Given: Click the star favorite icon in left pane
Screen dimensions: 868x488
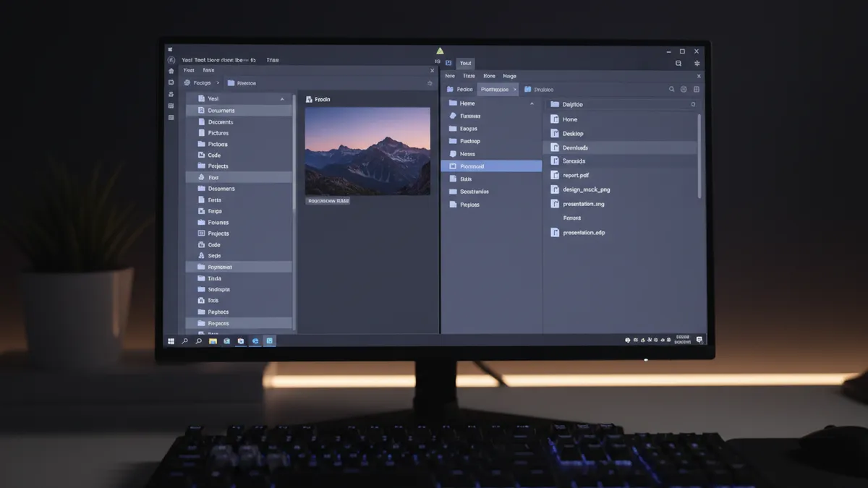Looking at the screenshot, I should pyautogui.click(x=430, y=83).
